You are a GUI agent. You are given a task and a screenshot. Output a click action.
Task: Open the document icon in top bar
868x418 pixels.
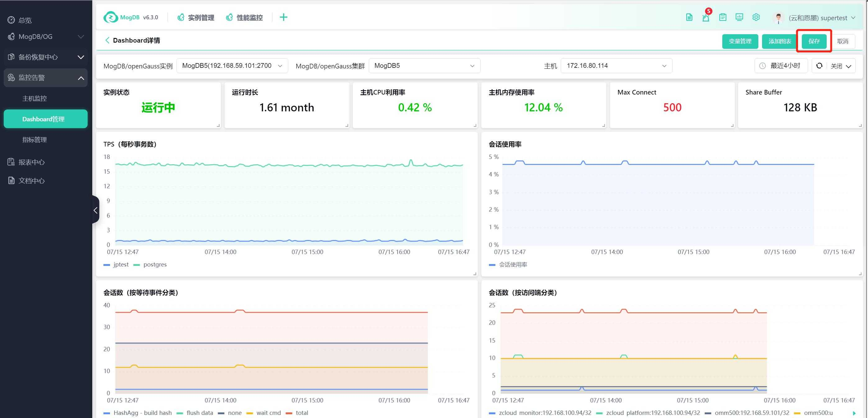[x=689, y=17]
